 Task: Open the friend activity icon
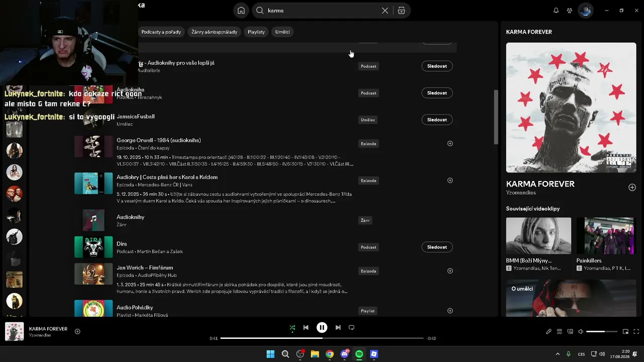pos(570,11)
